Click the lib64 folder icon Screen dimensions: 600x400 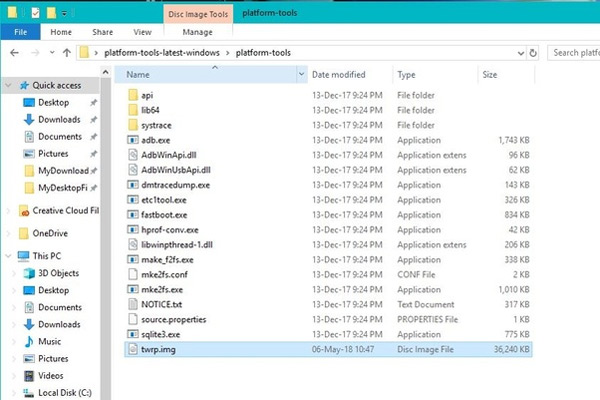133,110
